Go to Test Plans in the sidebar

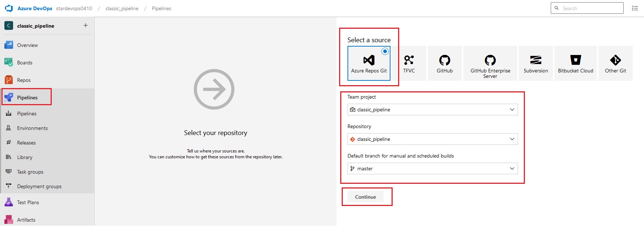[28, 202]
